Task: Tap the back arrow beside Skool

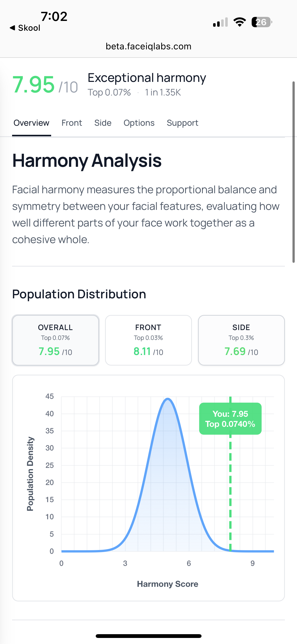Action: (x=12, y=28)
